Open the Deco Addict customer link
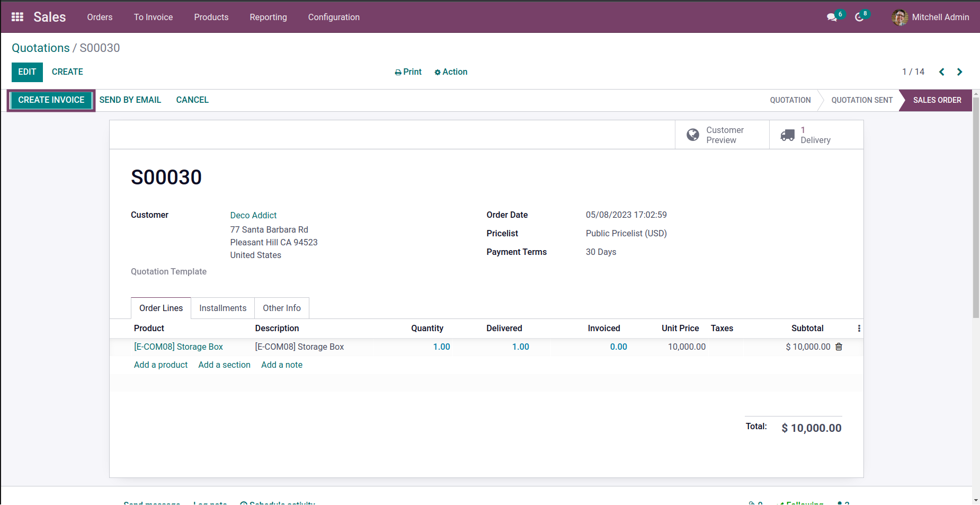This screenshot has height=505, width=980. coord(253,215)
